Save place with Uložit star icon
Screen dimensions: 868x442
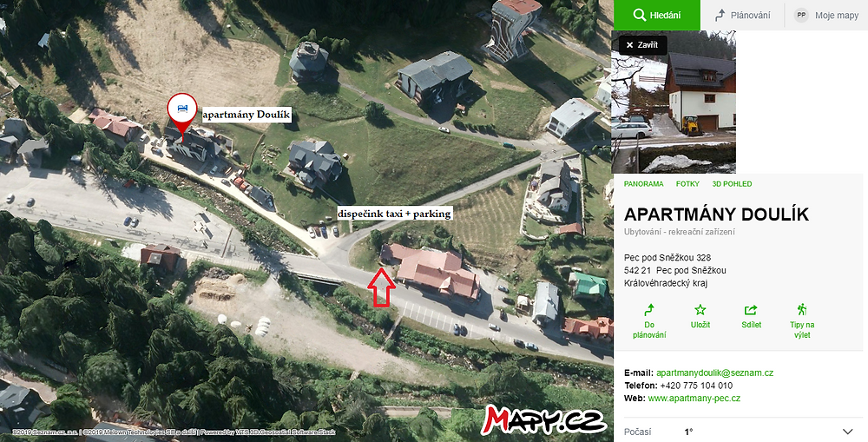point(700,310)
